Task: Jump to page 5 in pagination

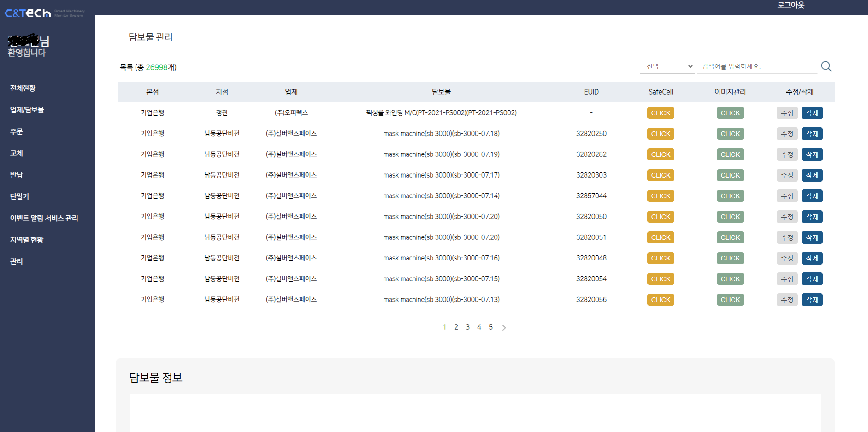Action: pos(490,327)
